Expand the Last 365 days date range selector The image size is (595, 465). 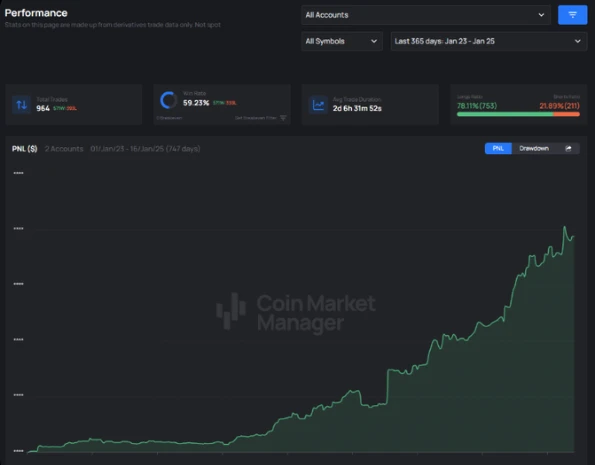click(x=489, y=41)
